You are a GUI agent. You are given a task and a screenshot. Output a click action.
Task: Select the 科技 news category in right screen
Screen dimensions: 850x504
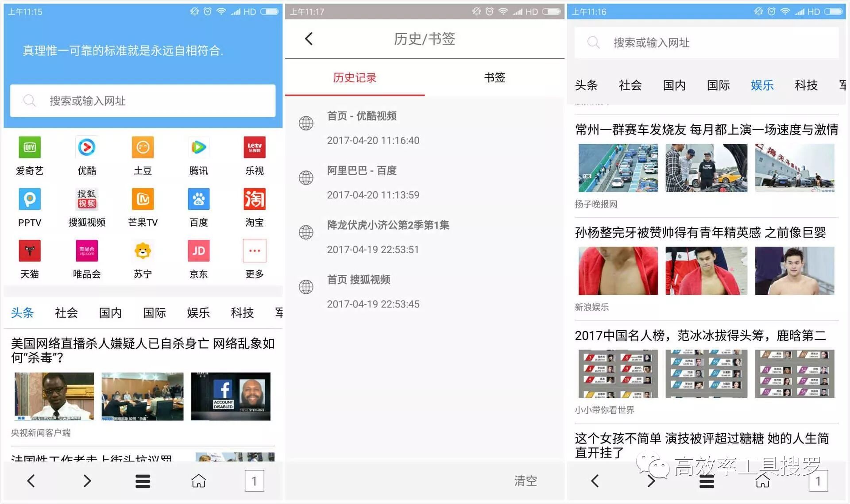coord(806,85)
